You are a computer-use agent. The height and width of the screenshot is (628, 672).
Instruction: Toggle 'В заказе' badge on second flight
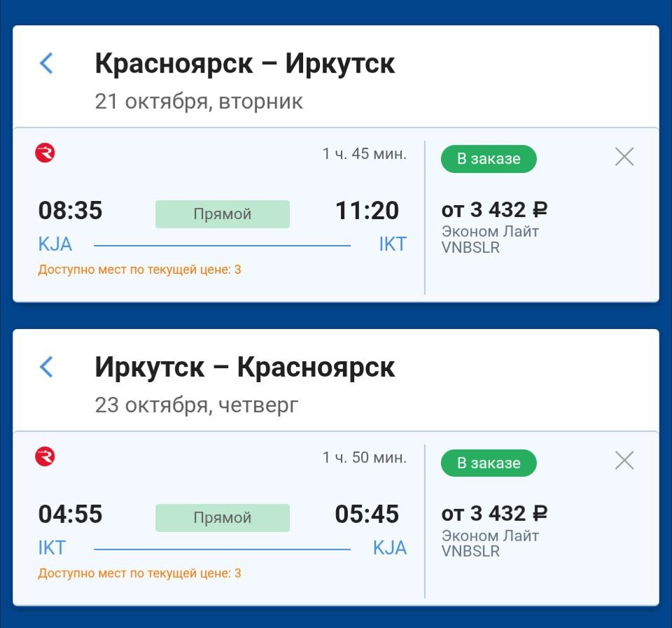point(489,463)
